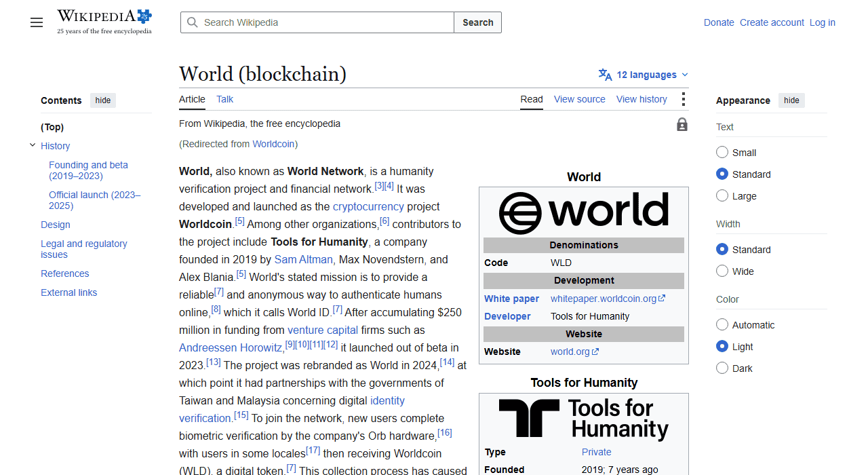
Task: Select Dark color mode
Action: [x=722, y=368]
